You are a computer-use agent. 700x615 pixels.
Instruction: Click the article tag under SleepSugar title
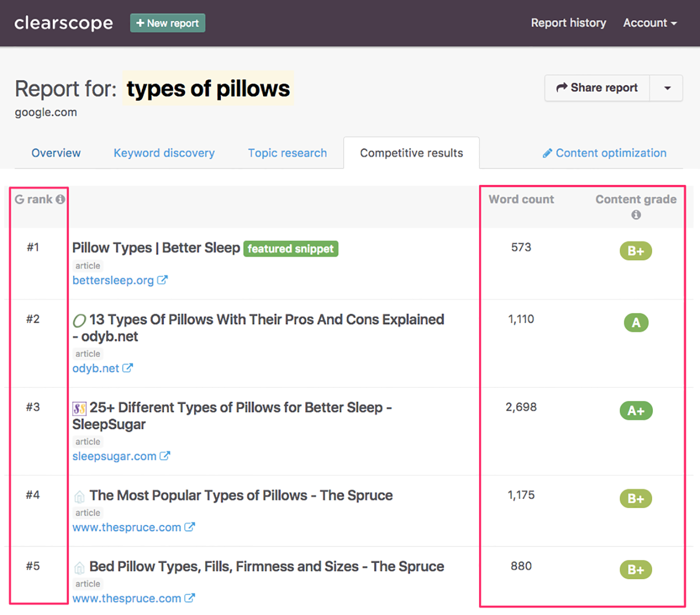pos(87,442)
